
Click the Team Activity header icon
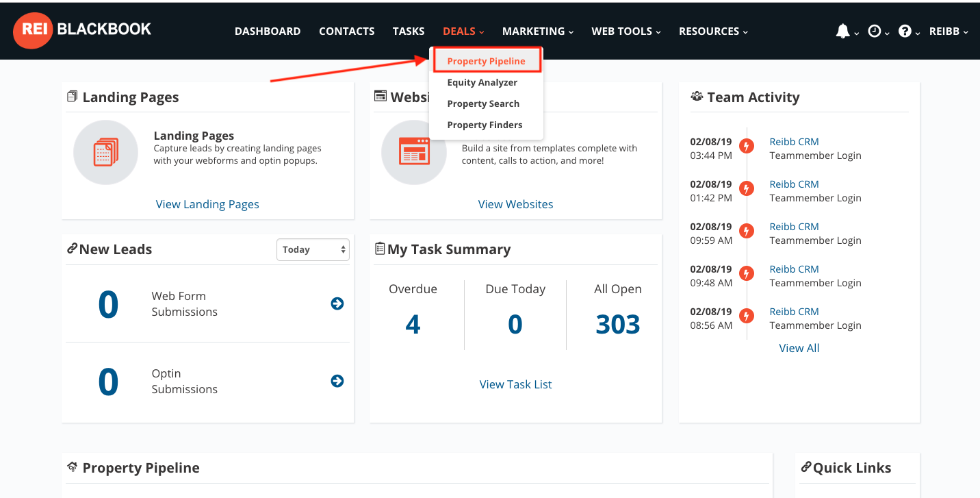point(697,97)
